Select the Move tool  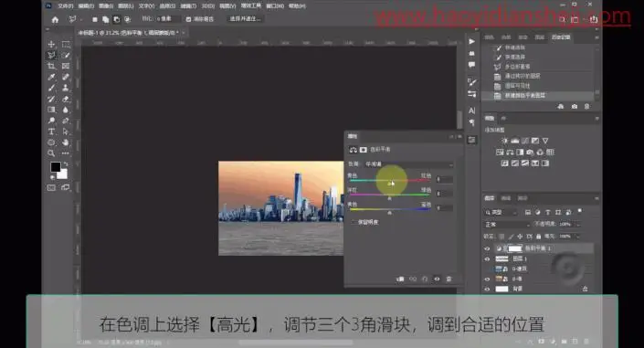[51, 45]
